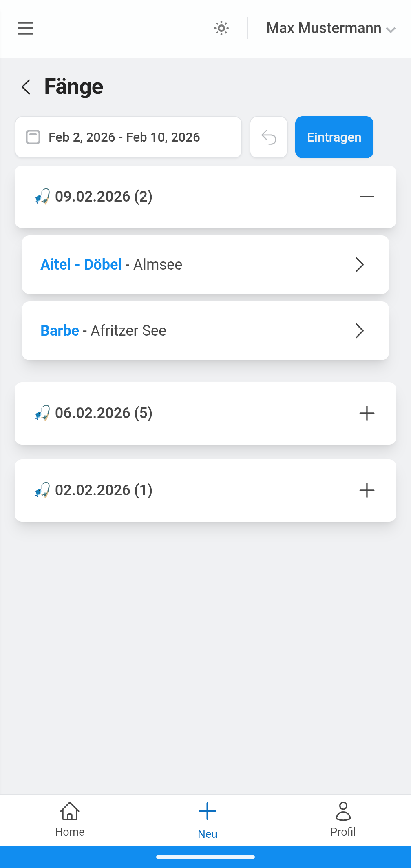The image size is (411, 868).
Task: Click the chevron on the Almsee entry
Action: click(x=359, y=265)
